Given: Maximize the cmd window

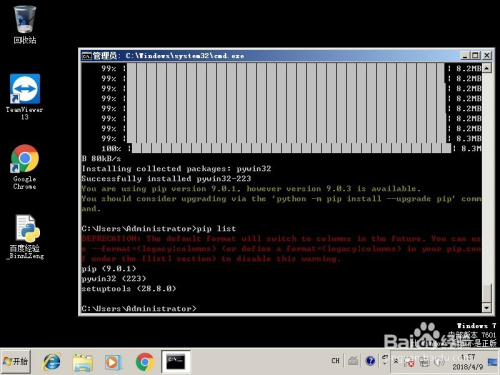Looking at the screenshot, I should pos(476,55).
